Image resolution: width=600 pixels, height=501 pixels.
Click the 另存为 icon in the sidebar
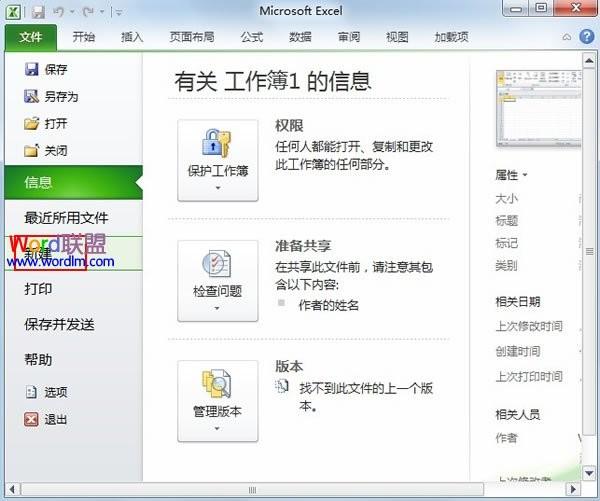point(32,96)
